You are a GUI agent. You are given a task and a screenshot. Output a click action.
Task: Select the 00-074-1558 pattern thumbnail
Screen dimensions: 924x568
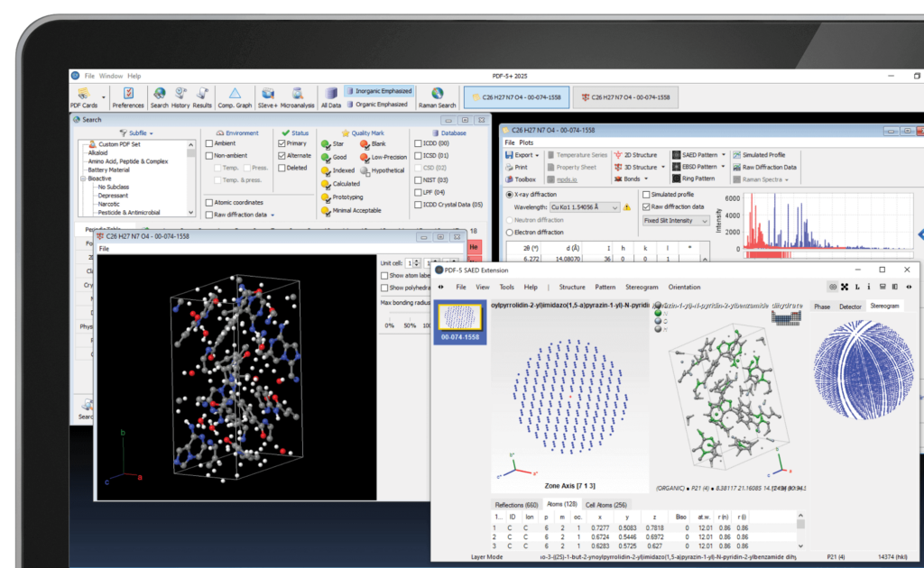point(460,323)
